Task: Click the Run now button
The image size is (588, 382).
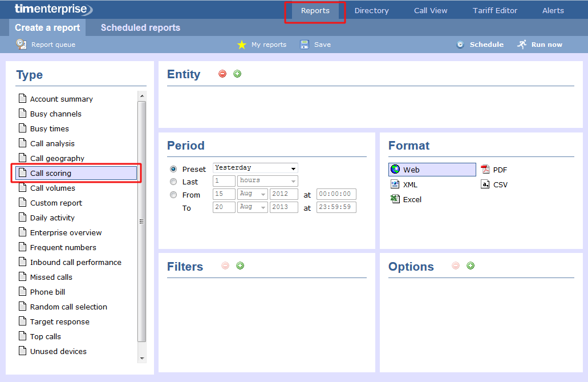Action: pos(540,45)
